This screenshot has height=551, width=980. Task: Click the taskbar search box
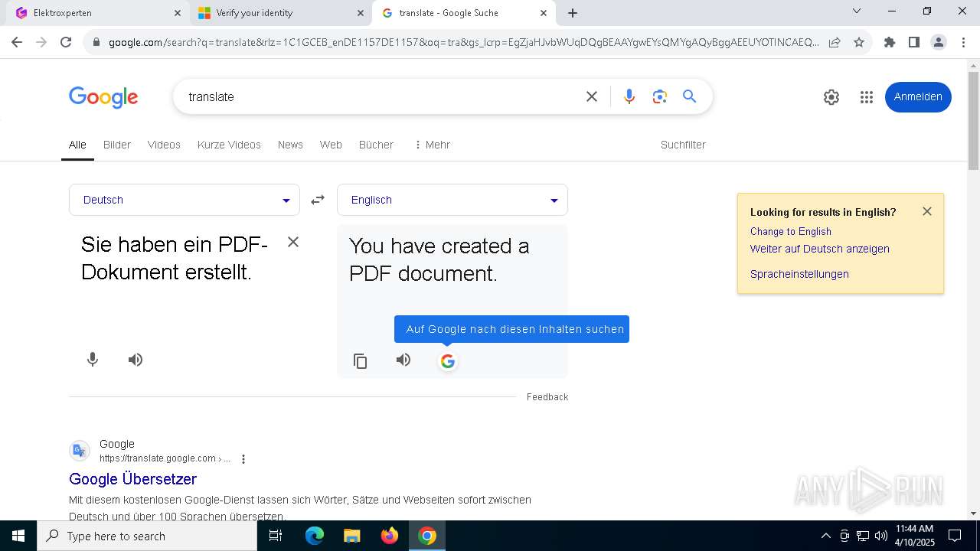147,536
